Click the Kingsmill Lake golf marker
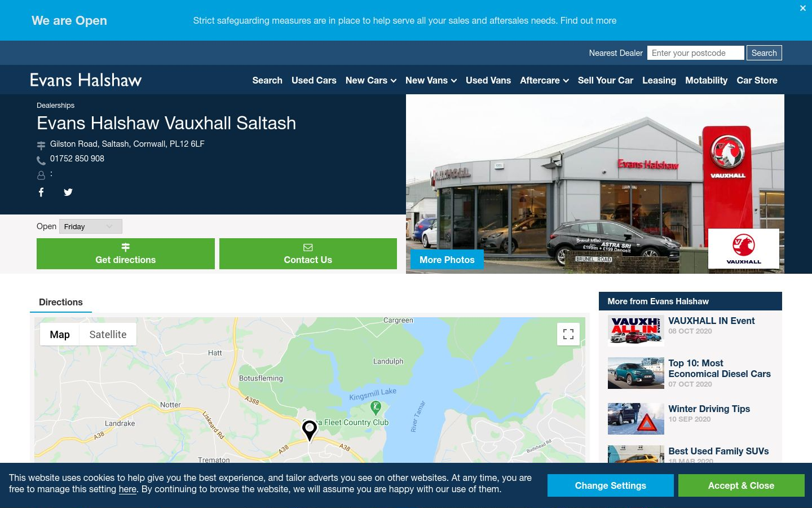The image size is (812, 508). click(x=376, y=407)
